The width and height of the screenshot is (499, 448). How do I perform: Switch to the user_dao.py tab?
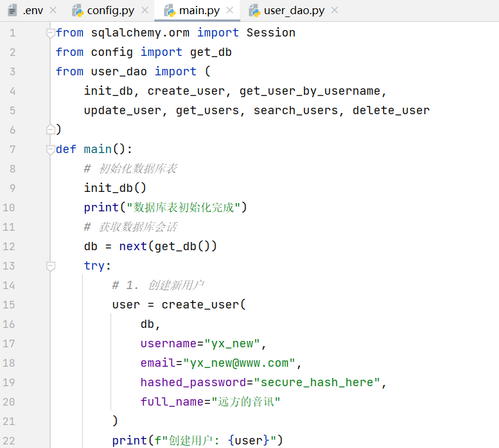294,10
